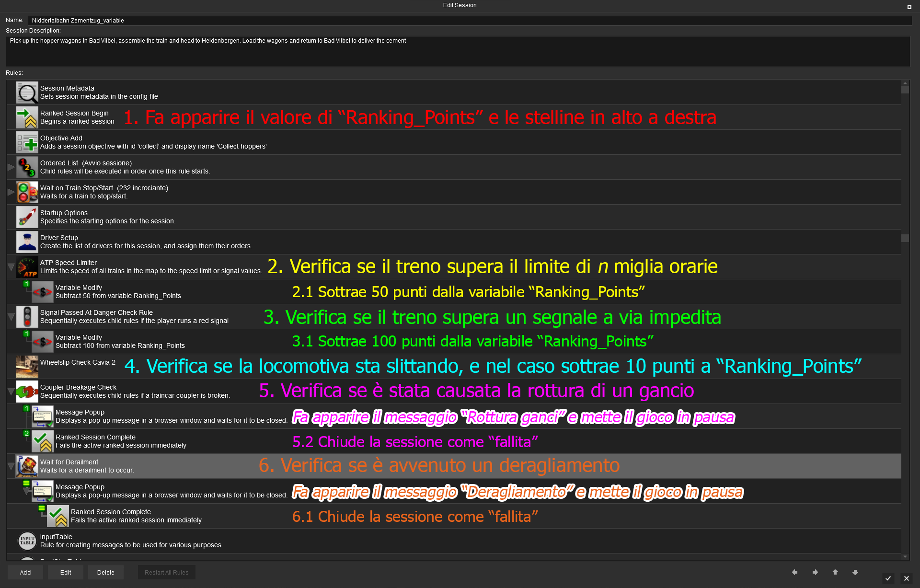Viewport: 920px width, 588px height.
Task: Collapse the Wait for Derailment rule
Action: 11,466
